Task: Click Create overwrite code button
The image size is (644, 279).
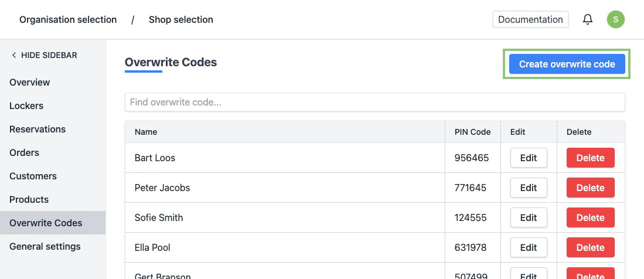Action: pyautogui.click(x=567, y=64)
